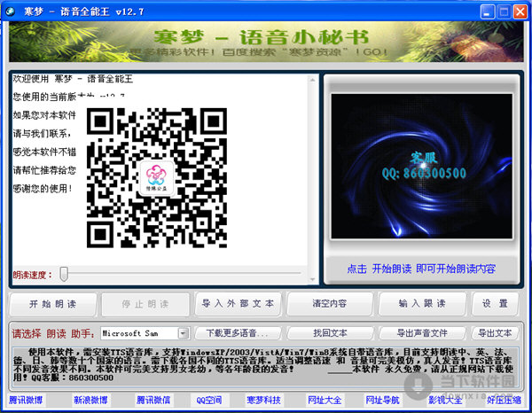Image resolution: width=532 pixels, height=413 pixels.
Task: Click the 停止朗读 button
Action: 145,304
